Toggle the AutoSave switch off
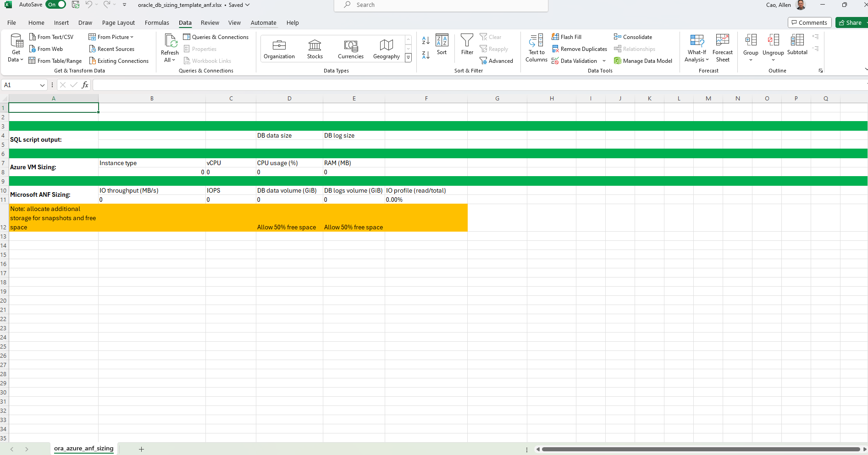The width and height of the screenshot is (868, 455). pos(55,5)
